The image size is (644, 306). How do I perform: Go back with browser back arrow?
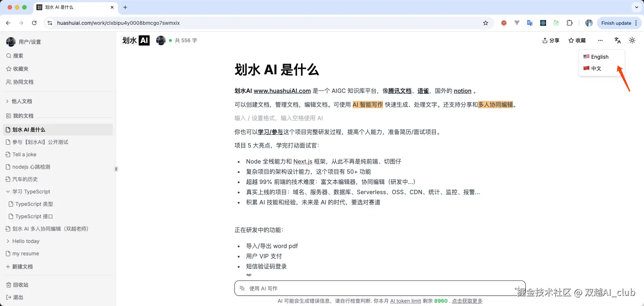tap(8, 23)
